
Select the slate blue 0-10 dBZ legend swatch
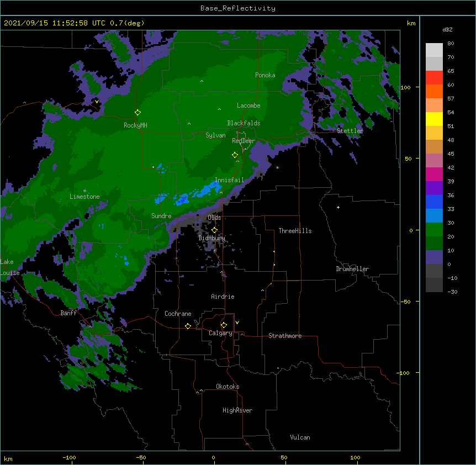pyautogui.click(x=434, y=257)
